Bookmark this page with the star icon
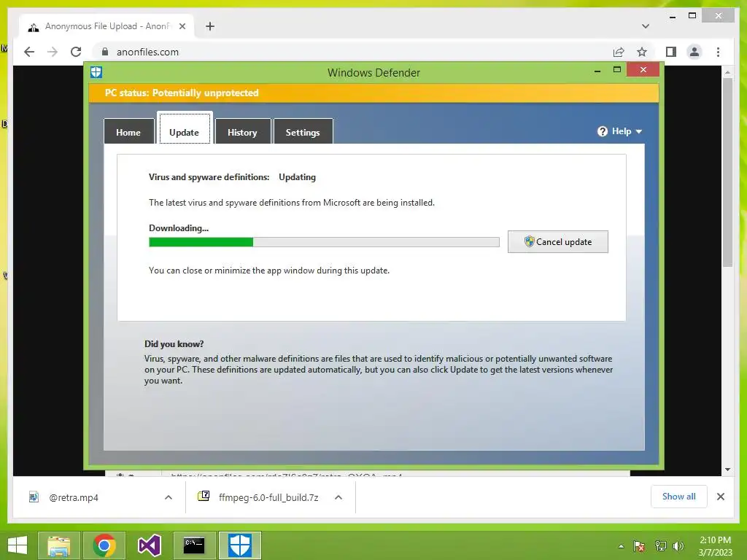This screenshot has width=747, height=560. click(x=642, y=52)
